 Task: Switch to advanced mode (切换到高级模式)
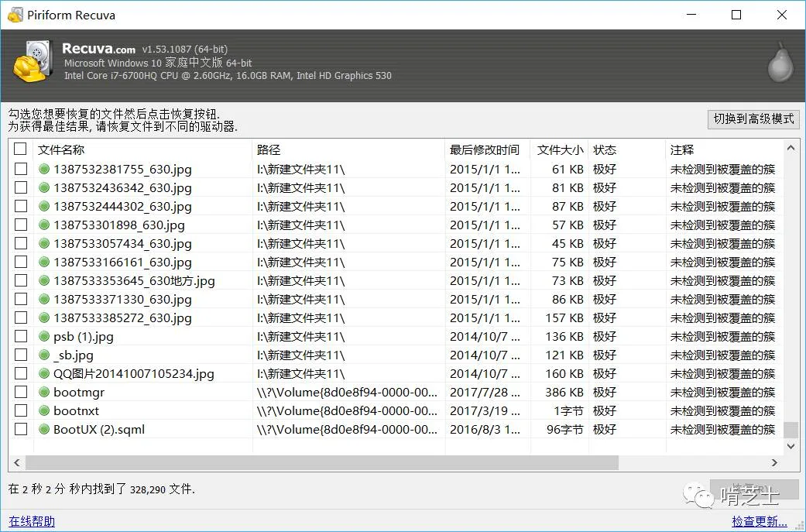coord(753,118)
